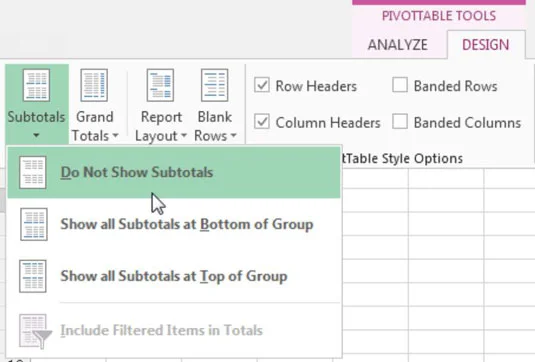535x362 pixels.
Task: Expand the Report Layout dropdown arrow
Action: pos(184,136)
